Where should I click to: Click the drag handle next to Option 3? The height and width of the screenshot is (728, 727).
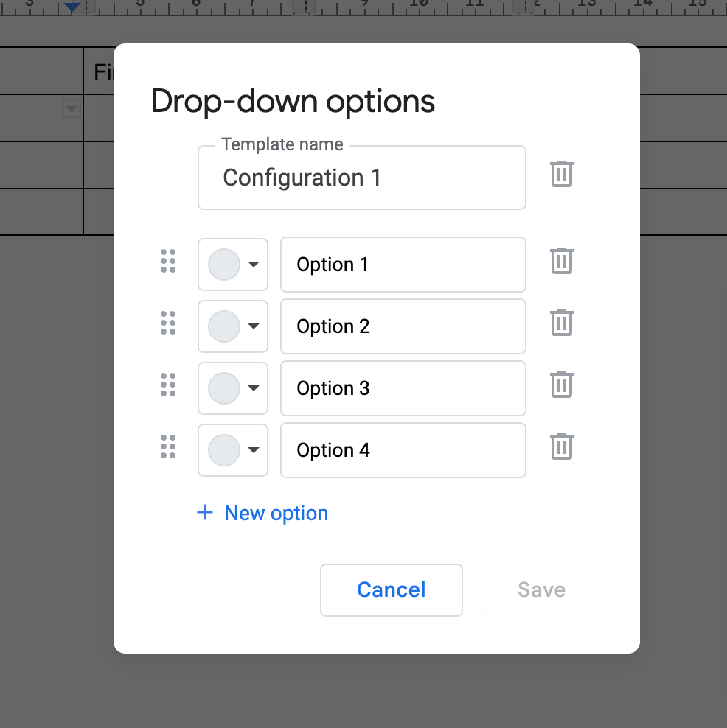click(x=168, y=385)
